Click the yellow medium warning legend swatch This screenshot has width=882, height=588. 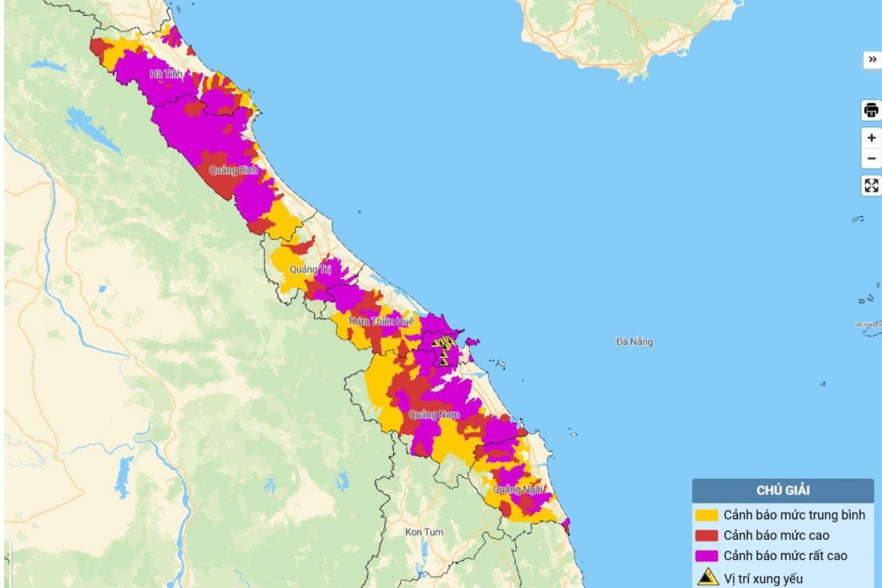coord(706,515)
